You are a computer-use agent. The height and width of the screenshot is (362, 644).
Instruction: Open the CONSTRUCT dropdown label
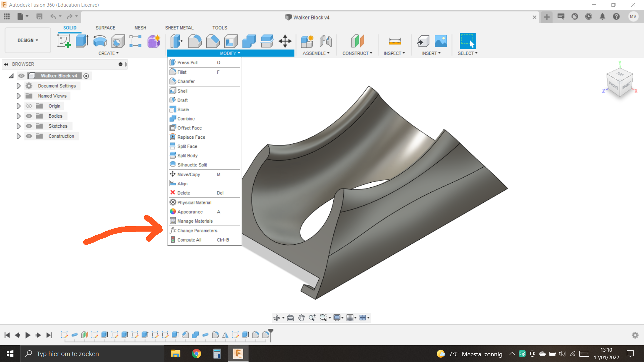[x=357, y=53]
